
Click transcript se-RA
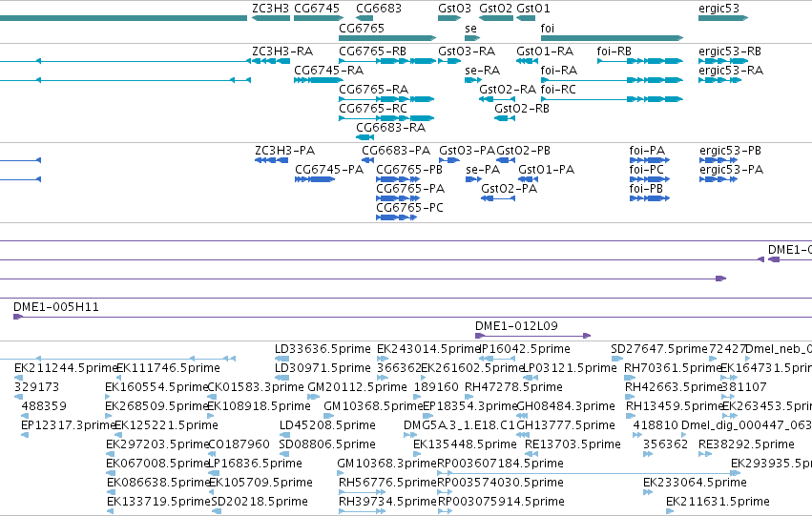[x=482, y=71]
